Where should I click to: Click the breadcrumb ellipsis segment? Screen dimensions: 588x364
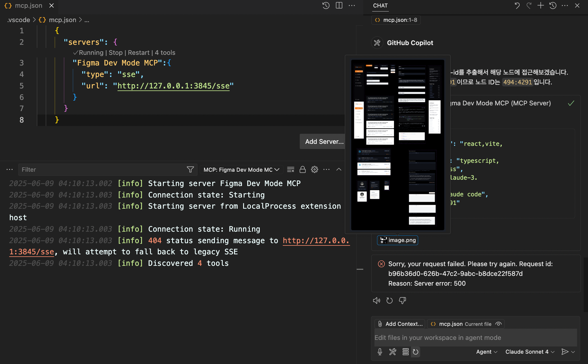(x=87, y=20)
